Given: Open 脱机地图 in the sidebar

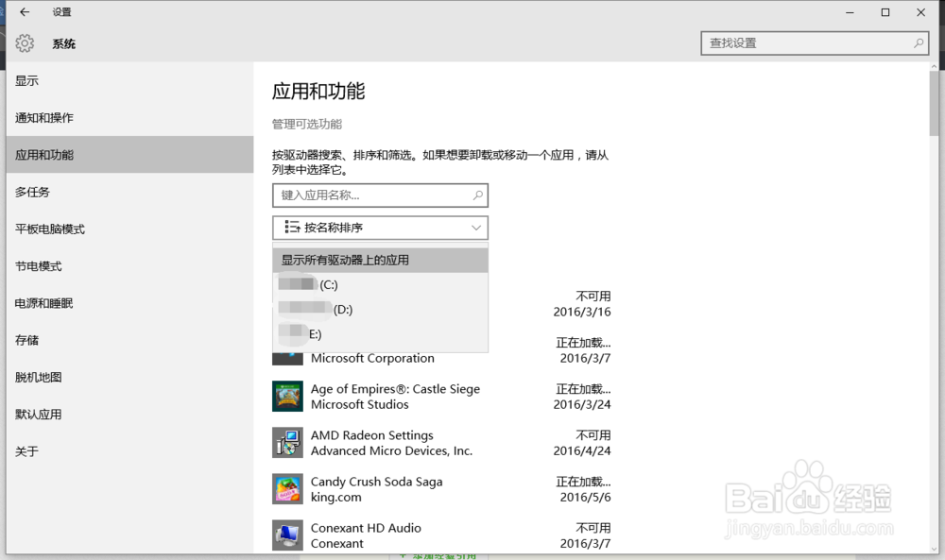Looking at the screenshot, I should [129, 377].
